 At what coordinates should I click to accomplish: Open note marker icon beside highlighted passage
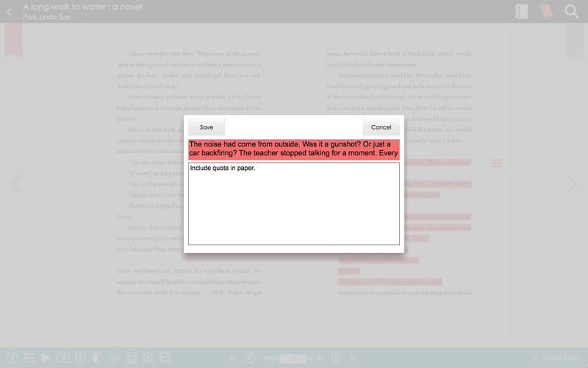(x=497, y=163)
